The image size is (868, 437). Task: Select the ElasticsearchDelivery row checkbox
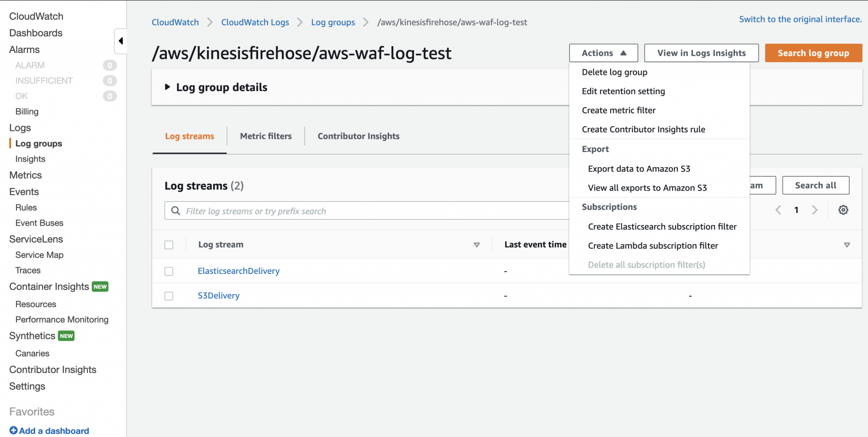click(x=169, y=271)
